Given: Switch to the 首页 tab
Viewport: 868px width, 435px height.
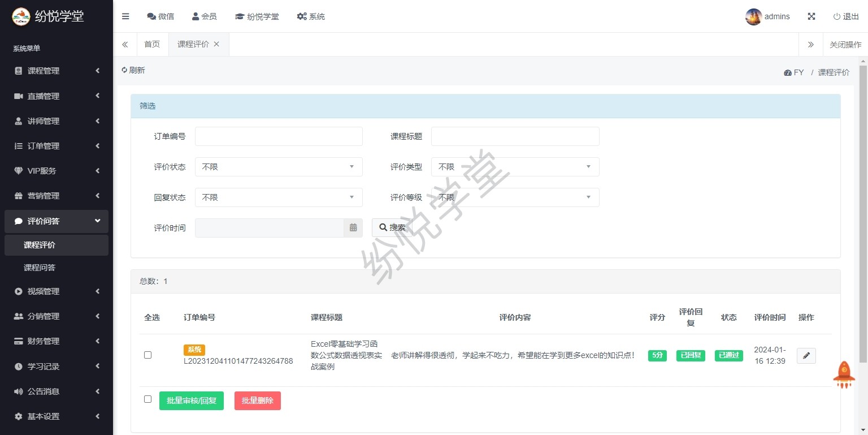Looking at the screenshot, I should pos(152,44).
